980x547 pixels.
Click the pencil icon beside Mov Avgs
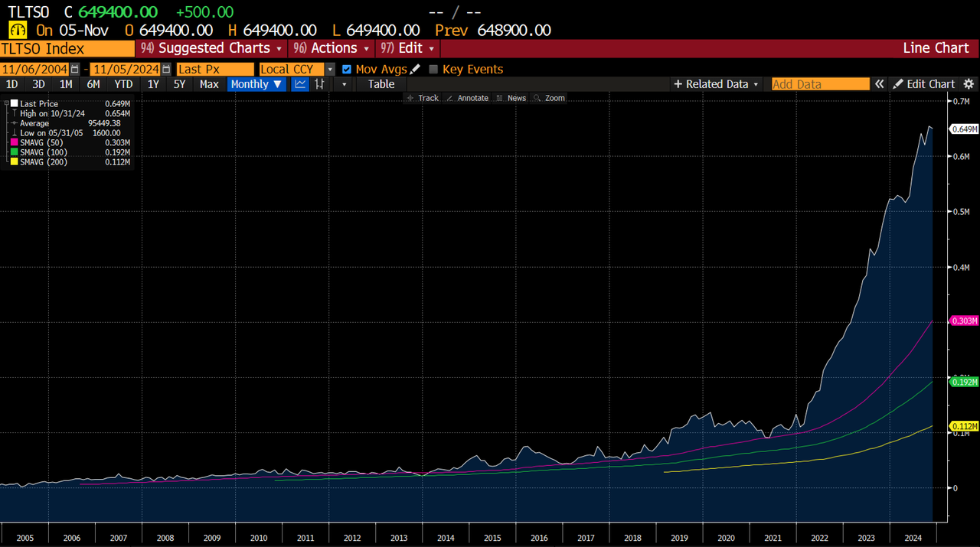click(x=415, y=69)
